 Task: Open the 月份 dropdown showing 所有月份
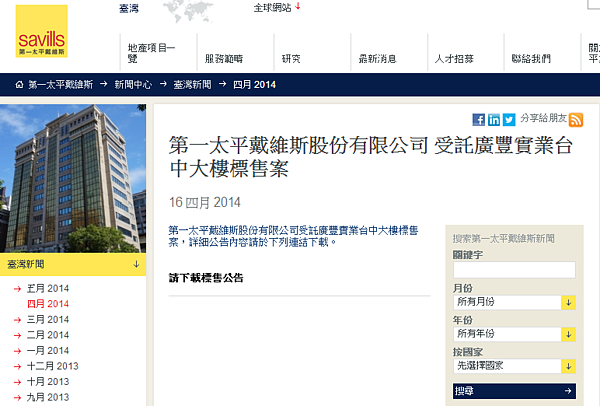click(514, 302)
